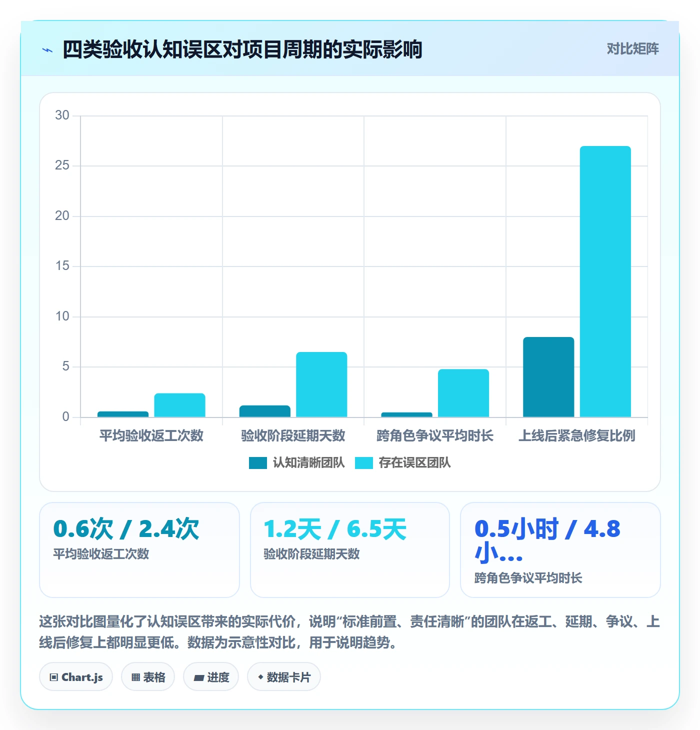Click the title 四类验收认知误区对项目周期的实际影响
The image size is (700, 730).
coord(242,49)
